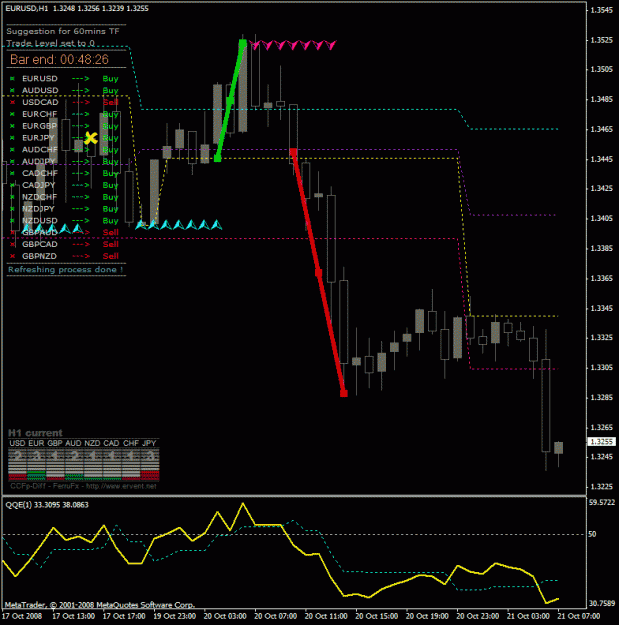This screenshot has width=619, height=625.
Task: Select the green trend line's middle handle
Action: [230, 101]
